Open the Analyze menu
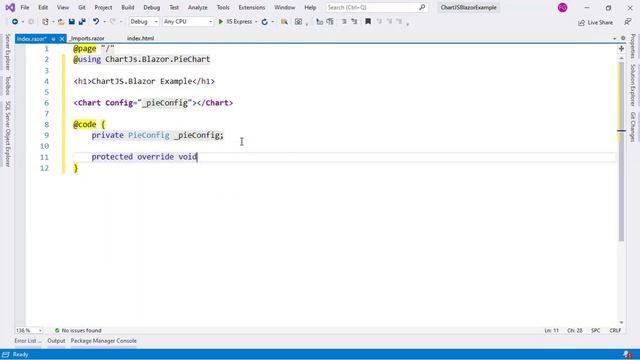The height and width of the screenshot is (360, 640). point(198,7)
